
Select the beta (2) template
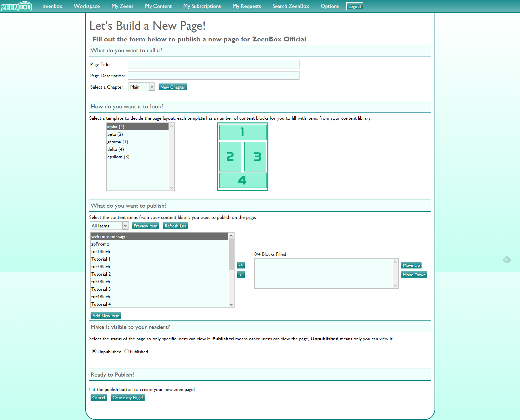138,134
